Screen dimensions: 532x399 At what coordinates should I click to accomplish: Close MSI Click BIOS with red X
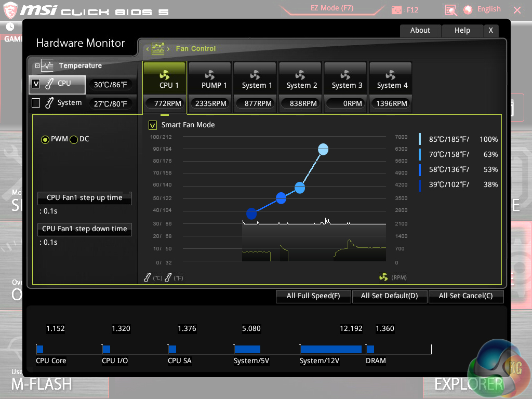coord(517,10)
